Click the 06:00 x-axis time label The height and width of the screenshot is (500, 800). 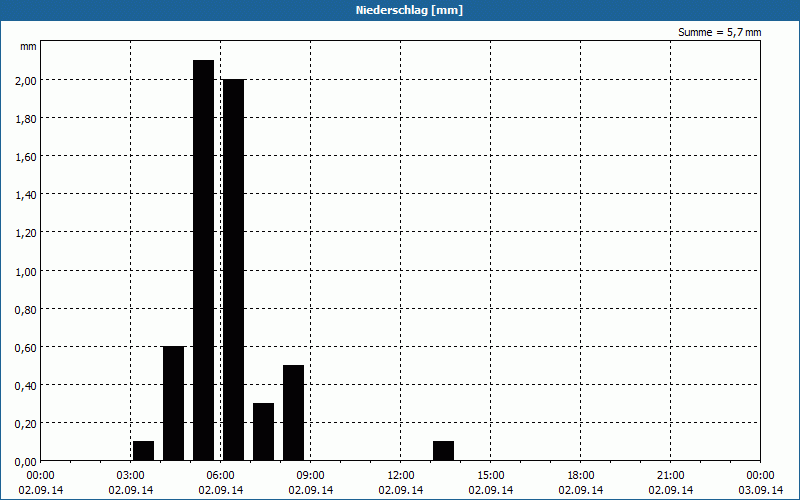click(x=220, y=476)
